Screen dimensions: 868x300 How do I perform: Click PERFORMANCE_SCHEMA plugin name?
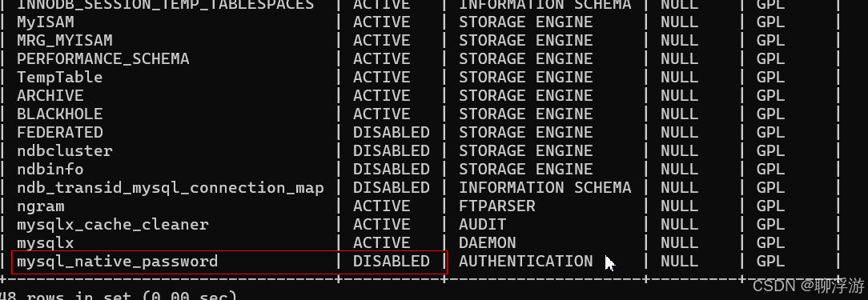[x=103, y=59]
